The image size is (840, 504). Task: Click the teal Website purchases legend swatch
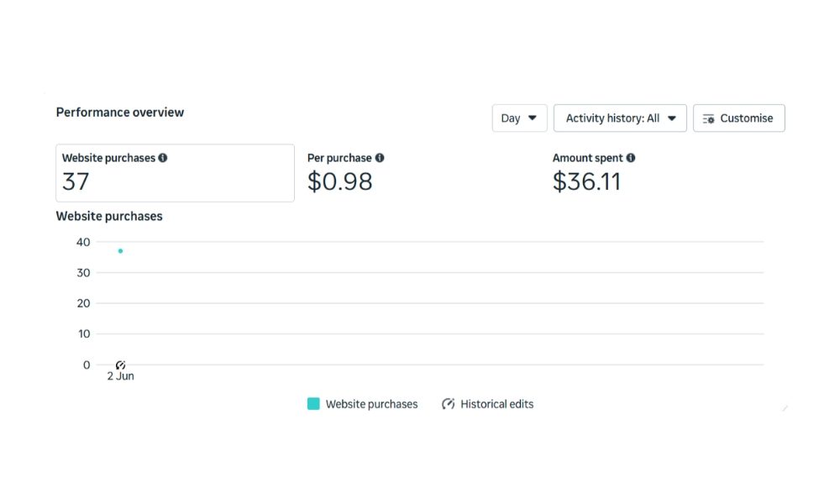point(313,404)
